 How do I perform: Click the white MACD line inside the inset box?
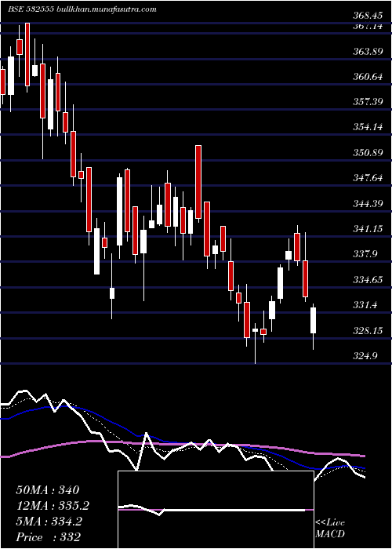(213, 511)
